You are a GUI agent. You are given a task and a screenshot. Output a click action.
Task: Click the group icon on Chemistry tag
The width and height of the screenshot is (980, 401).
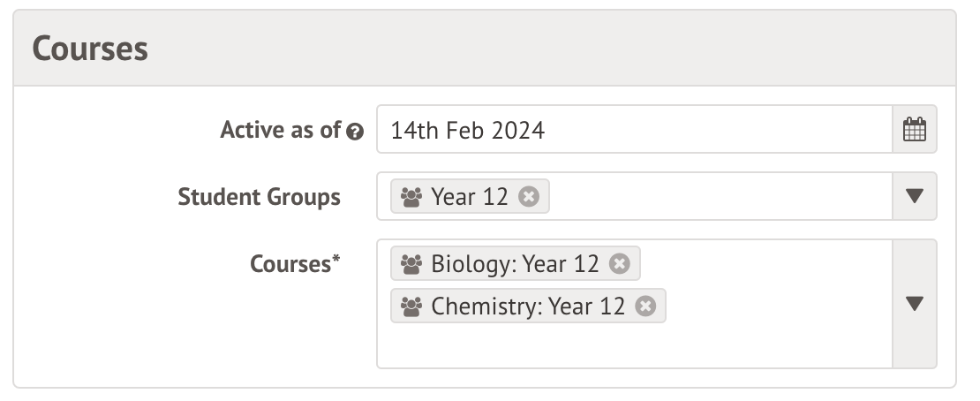click(411, 306)
